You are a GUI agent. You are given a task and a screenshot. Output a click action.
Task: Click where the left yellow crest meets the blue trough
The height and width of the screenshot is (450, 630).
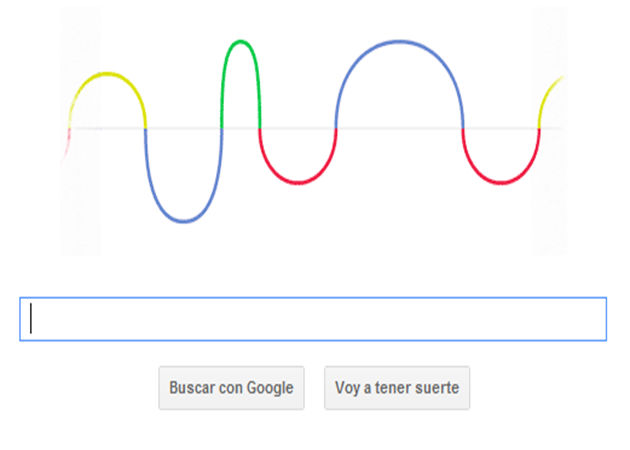coord(146,127)
